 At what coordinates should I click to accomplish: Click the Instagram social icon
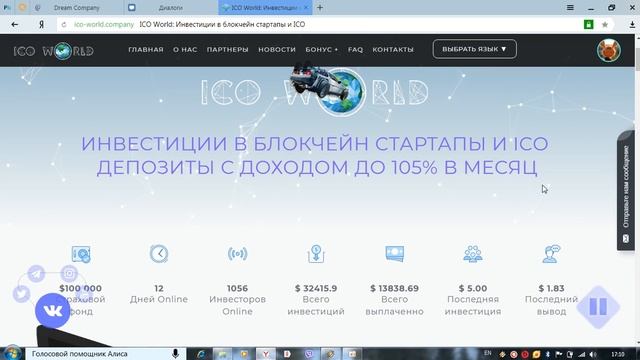coord(69,273)
